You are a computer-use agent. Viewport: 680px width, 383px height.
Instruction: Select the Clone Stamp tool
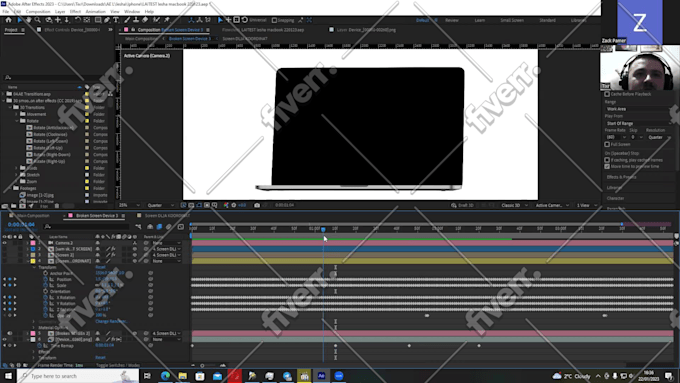pos(136,20)
